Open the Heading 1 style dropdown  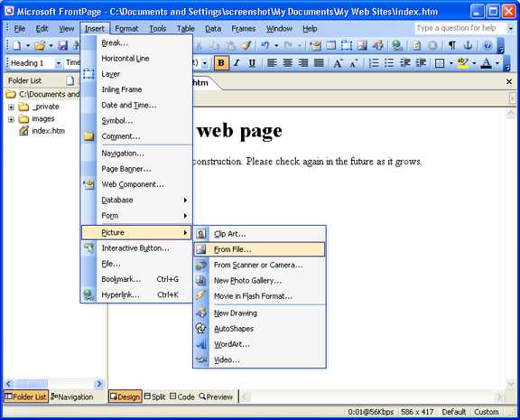(x=59, y=63)
